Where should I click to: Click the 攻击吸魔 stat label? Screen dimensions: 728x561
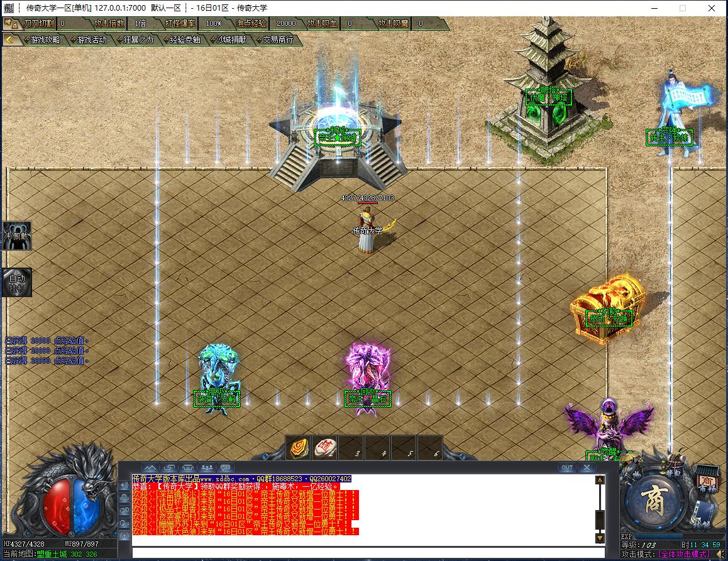click(394, 23)
